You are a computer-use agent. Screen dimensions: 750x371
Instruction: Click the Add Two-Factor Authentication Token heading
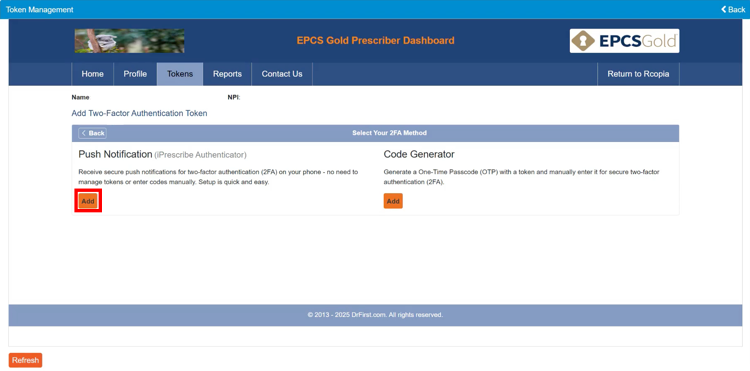tap(139, 113)
